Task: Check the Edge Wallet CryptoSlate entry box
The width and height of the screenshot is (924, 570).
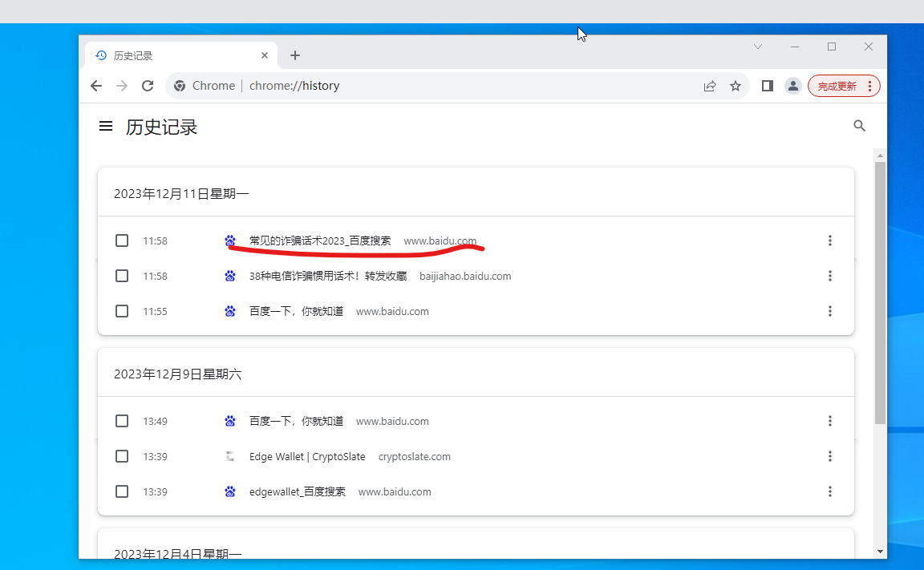Action: 122,456
